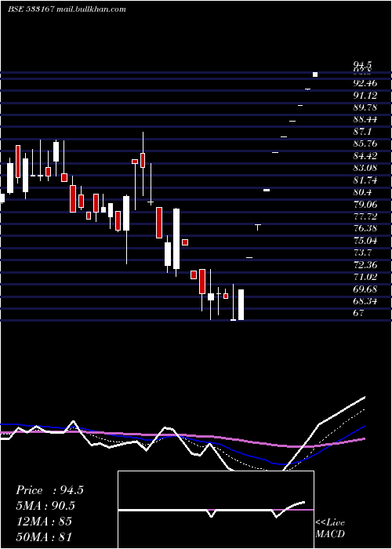Click the 84.42 price axis label
Screen dimensions: 392x549
[365, 156]
